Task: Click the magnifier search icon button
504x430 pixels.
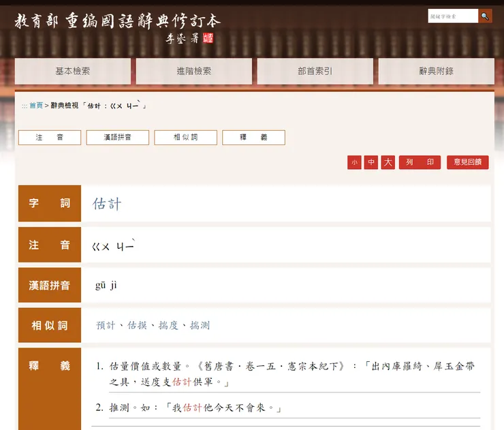Action: point(485,16)
